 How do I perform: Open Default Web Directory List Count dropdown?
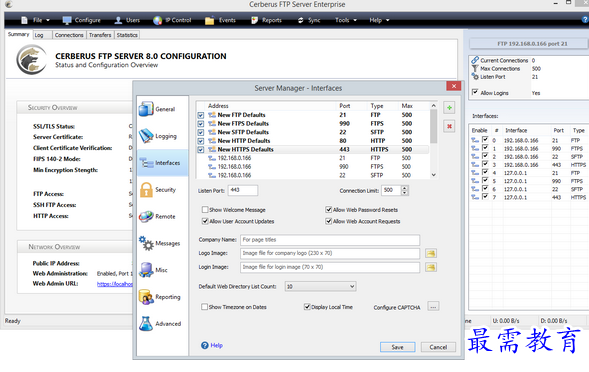[x=320, y=287]
